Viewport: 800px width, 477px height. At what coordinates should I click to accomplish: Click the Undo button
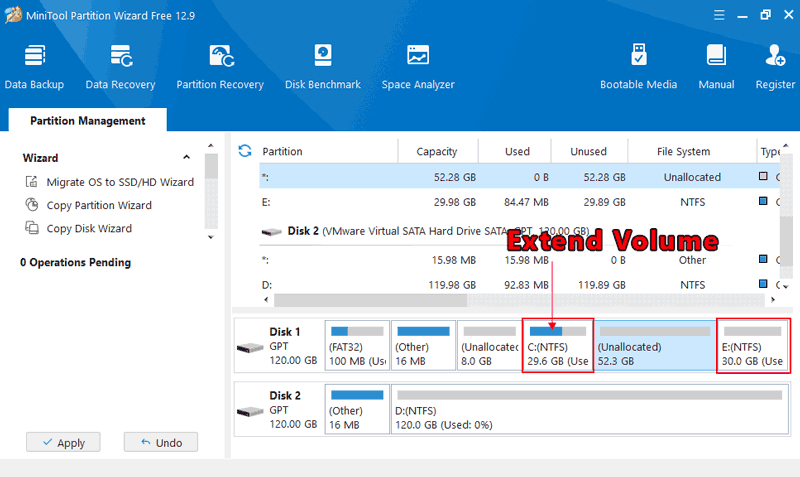point(160,442)
